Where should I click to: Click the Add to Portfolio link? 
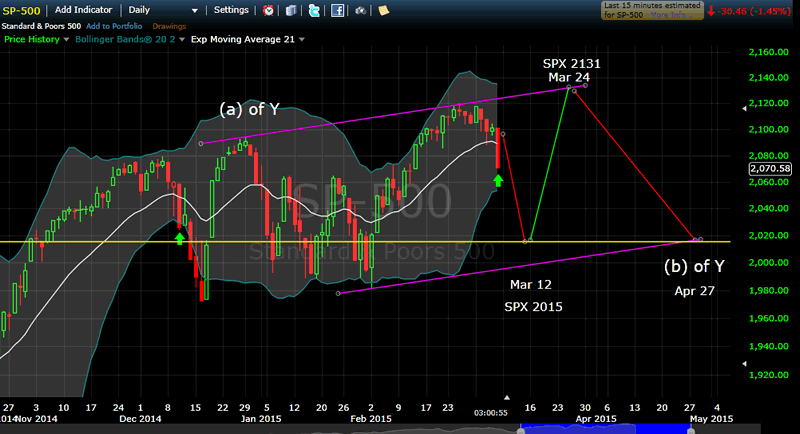click(x=114, y=26)
